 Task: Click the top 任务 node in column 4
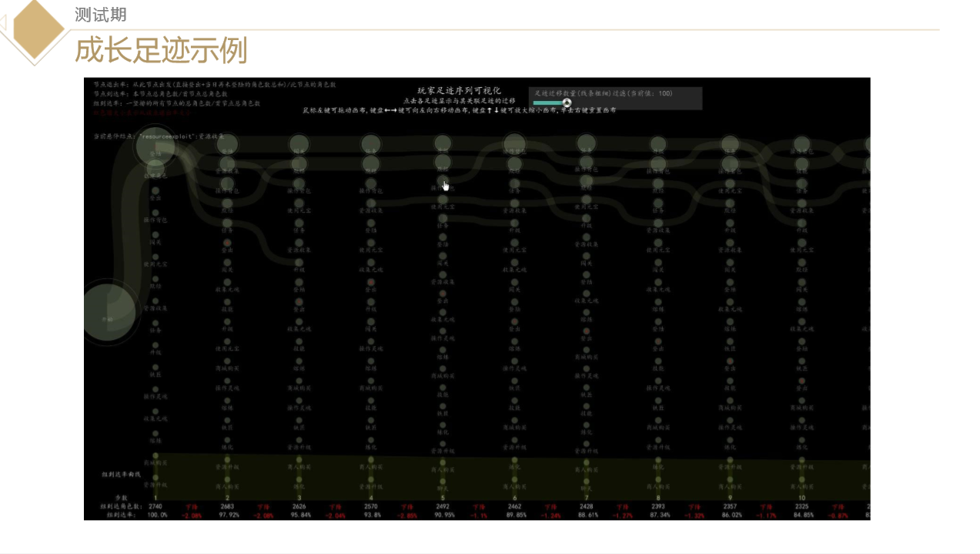point(371,144)
